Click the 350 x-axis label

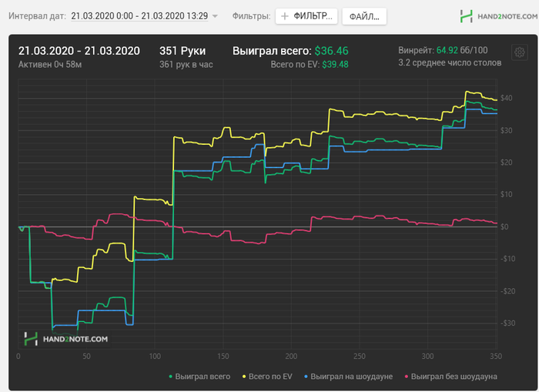(496, 357)
